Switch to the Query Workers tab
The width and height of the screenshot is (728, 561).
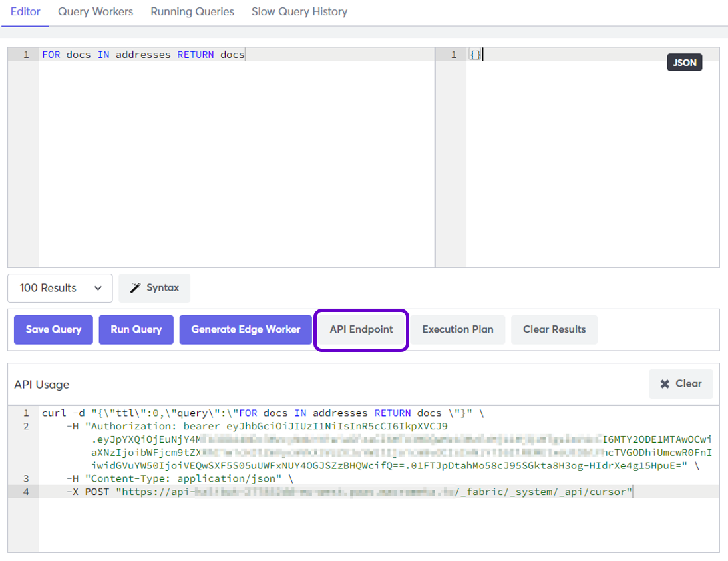(95, 11)
